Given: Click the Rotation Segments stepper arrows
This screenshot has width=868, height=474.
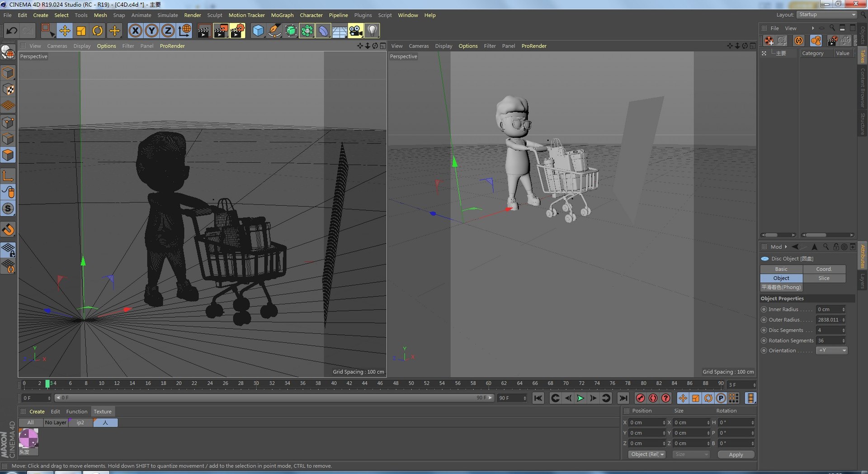Looking at the screenshot, I should [844, 341].
